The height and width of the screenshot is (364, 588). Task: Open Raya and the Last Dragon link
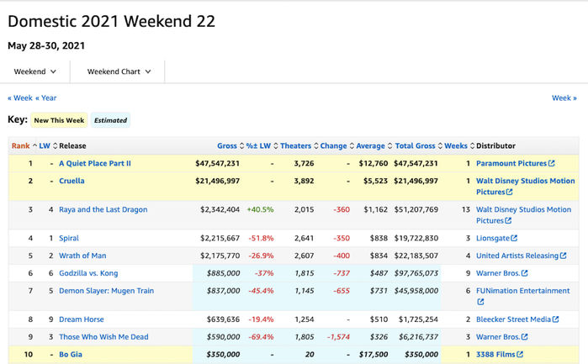point(103,209)
